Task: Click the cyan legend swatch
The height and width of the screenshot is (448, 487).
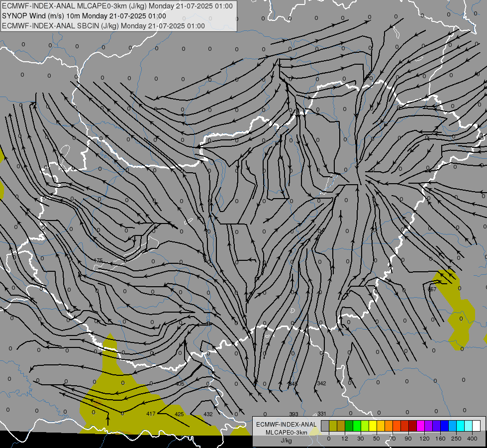Action: [x=460, y=426]
